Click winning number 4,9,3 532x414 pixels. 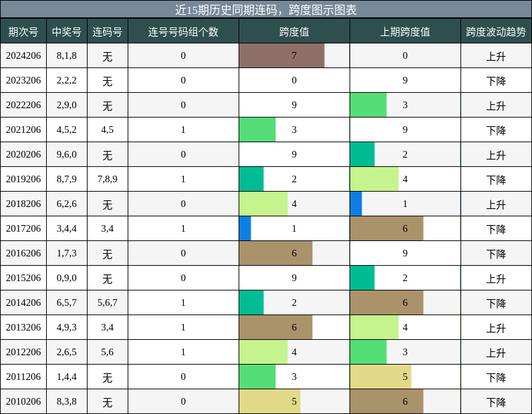point(67,328)
